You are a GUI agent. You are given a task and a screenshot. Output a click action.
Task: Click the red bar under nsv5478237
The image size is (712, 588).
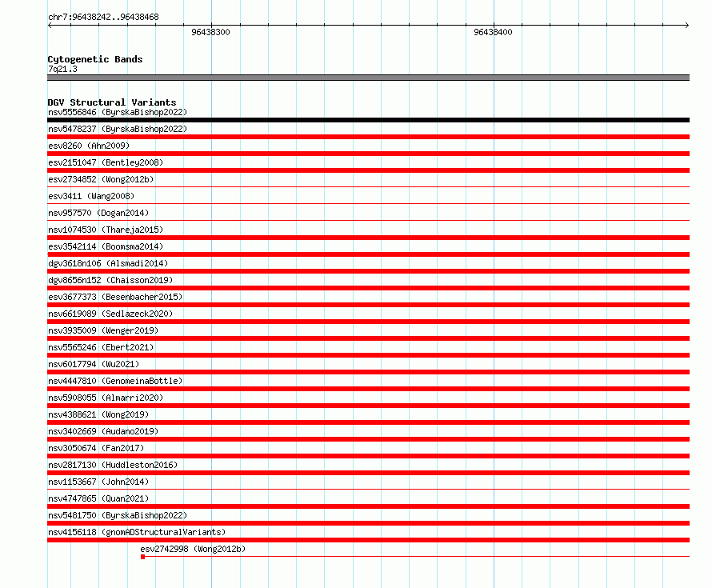coord(368,137)
